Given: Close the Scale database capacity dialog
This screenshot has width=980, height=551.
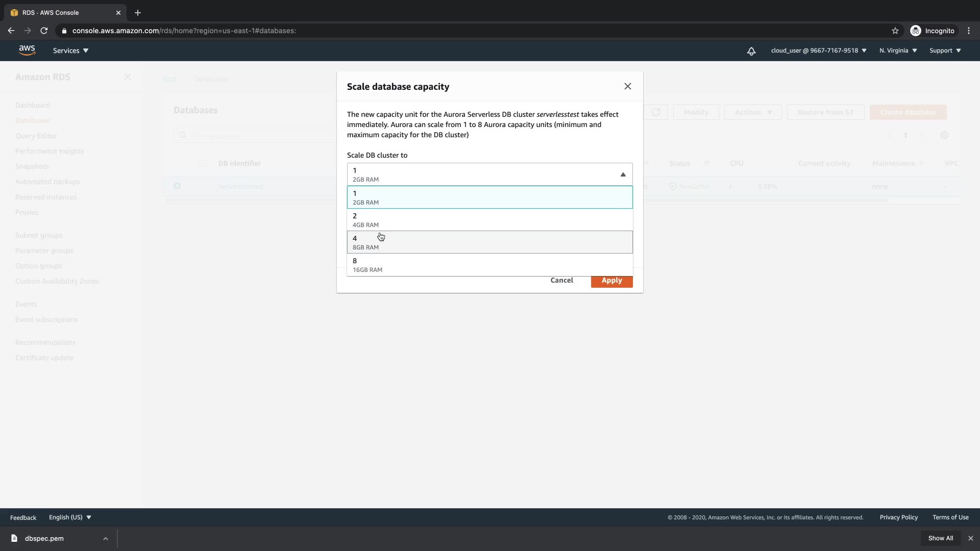Looking at the screenshot, I should pos(627,86).
